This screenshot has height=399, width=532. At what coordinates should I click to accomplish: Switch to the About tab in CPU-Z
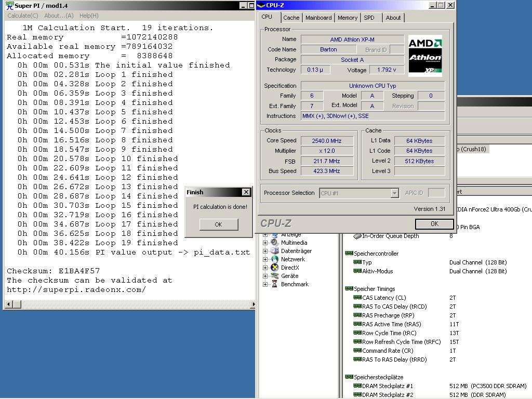[393, 18]
